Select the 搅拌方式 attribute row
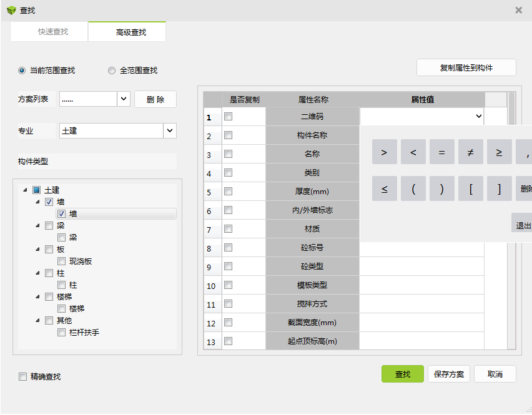Image resolution: width=532 pixels, height=415 pixels. (x=312, y=304)
